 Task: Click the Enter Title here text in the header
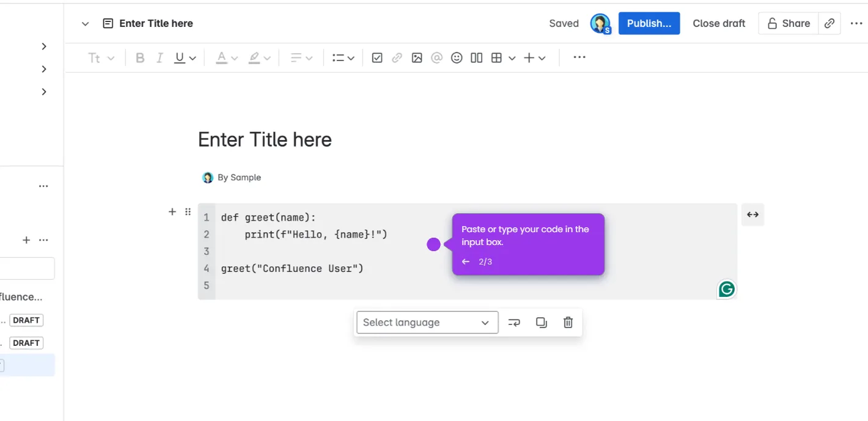[x=156, y=23]
